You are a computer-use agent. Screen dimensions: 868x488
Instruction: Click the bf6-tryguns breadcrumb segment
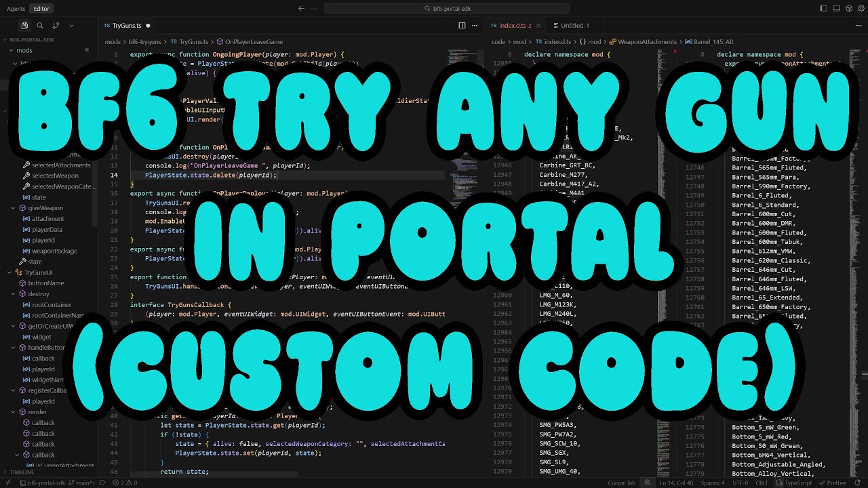click(145, 42)
